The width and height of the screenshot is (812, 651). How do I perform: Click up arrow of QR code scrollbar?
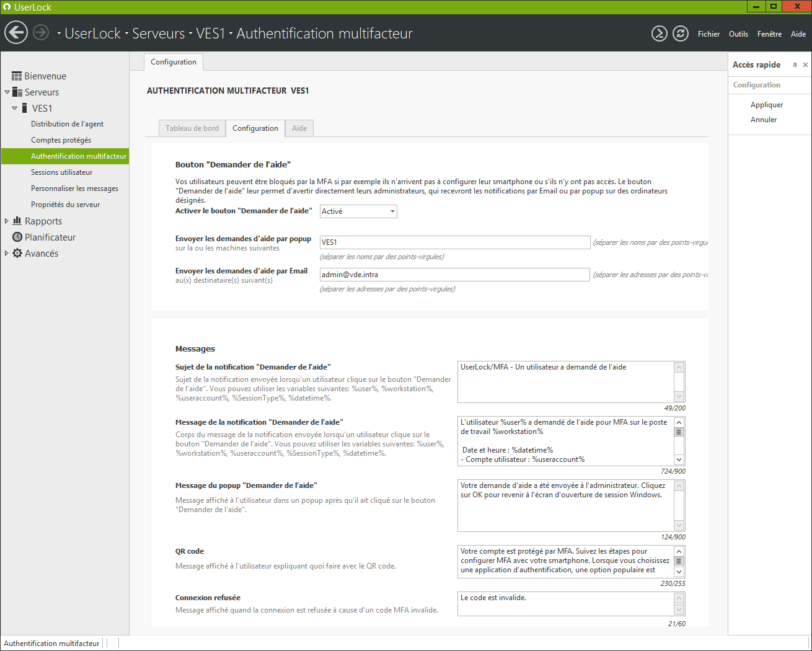pos(679,551)
